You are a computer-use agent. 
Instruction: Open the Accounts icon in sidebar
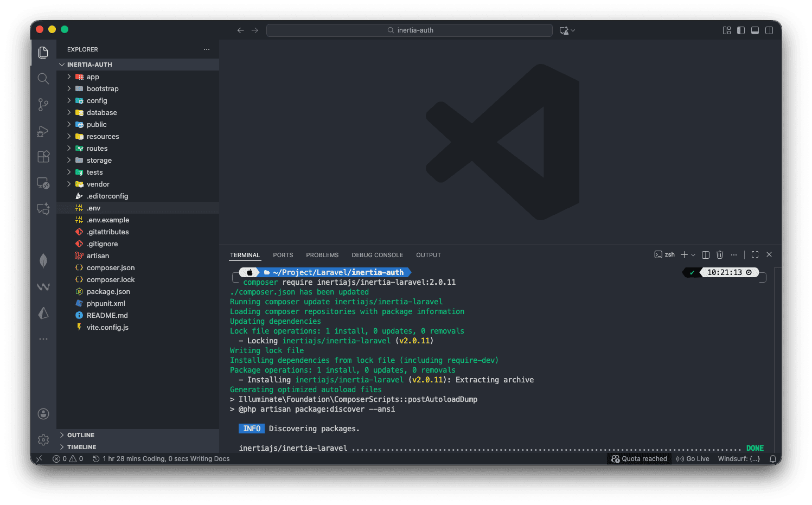pyautogui.click(x=43, y=413)
